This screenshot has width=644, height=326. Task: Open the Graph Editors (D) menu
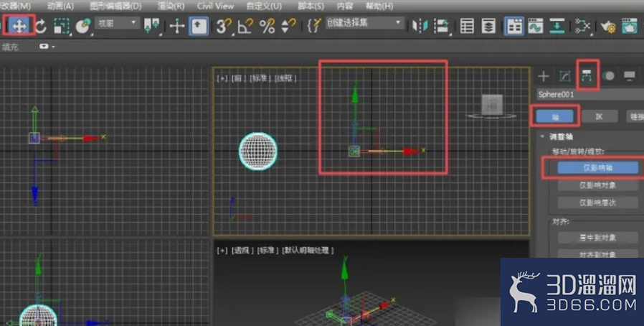pyautogui.click(x=115, y=6)
